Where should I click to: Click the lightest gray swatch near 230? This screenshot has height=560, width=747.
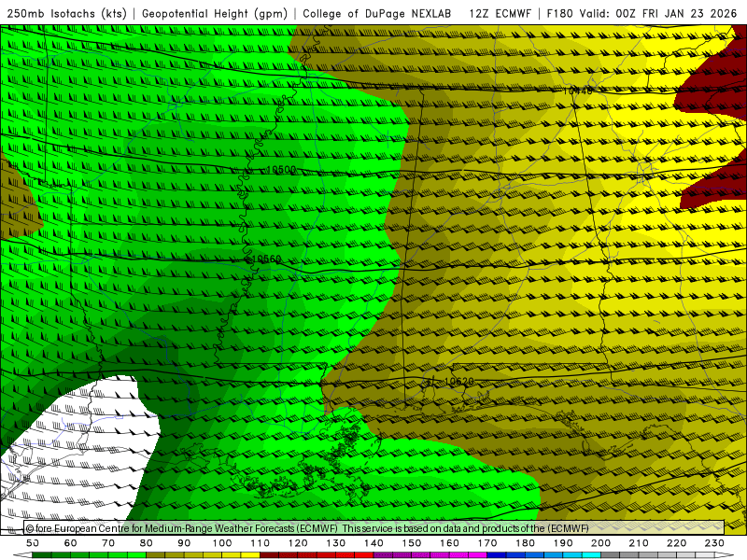705,555
